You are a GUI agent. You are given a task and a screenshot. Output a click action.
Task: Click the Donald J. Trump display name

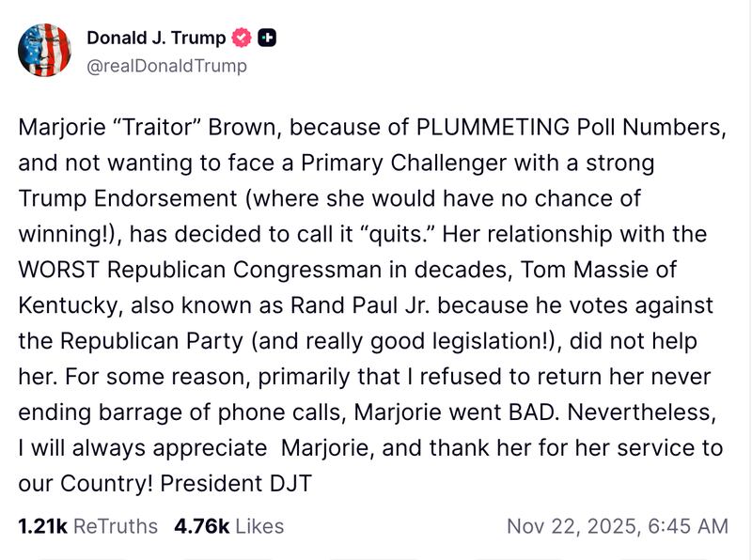coord(155,39)
